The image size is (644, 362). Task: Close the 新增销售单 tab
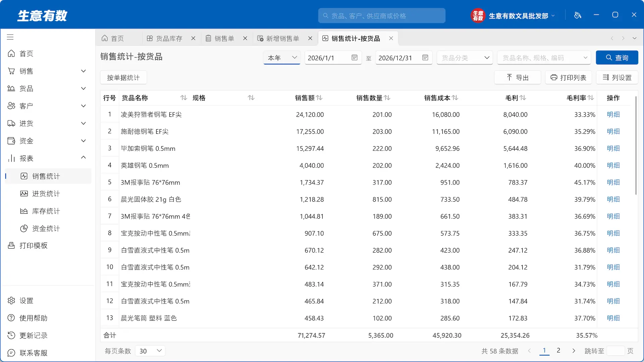click(310, 38)
